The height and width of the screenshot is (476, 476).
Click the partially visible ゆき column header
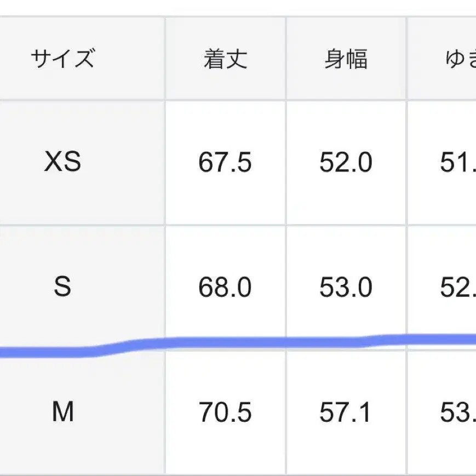[460, 59]
